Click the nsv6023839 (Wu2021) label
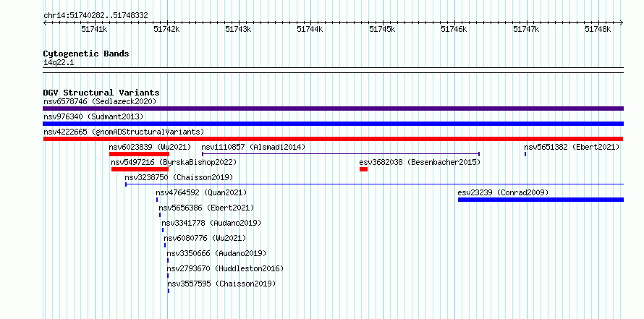This screenshot has width=644, height=319. pos(150,147)
